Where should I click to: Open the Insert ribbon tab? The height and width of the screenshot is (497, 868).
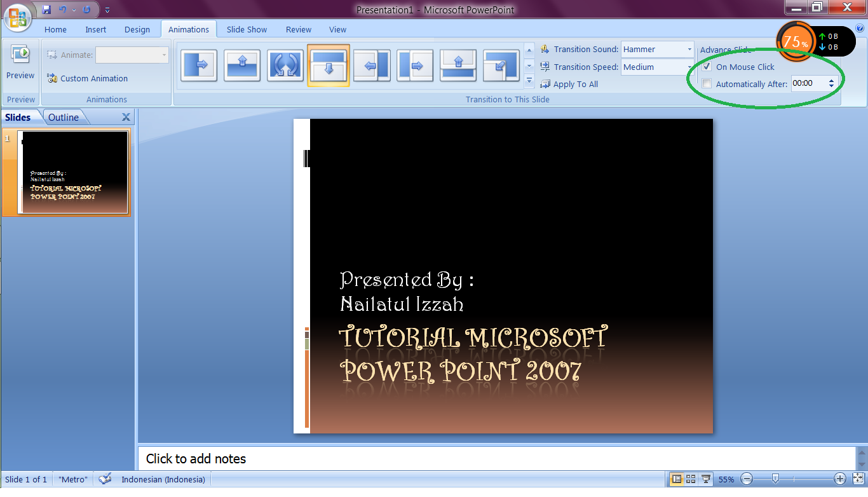[x=96, y=29]
